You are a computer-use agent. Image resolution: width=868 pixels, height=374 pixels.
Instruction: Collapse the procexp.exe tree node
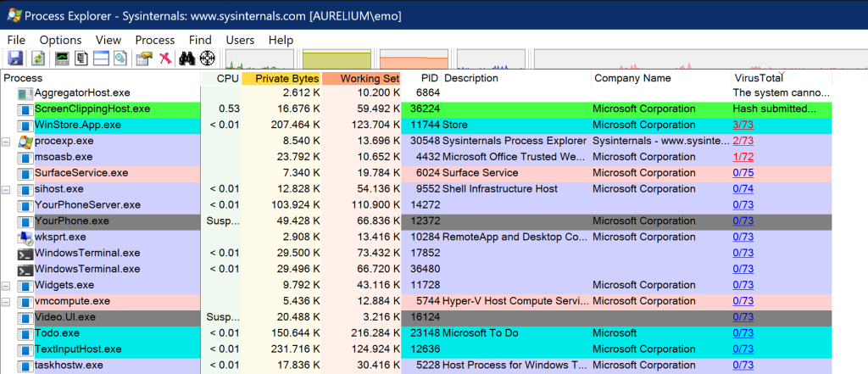(7, 141)
